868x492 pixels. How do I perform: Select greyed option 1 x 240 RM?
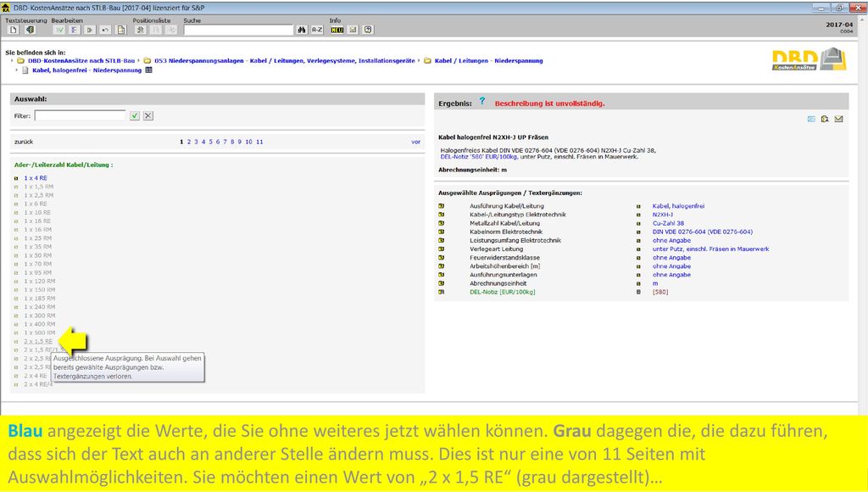click(x=39, y=307)
